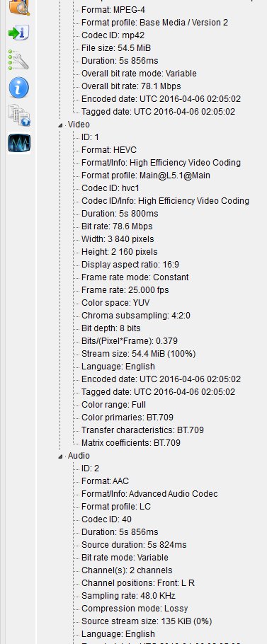This screenshot has height=644, width=267.
Task: Select 'Bit rate: 78.6 Mbps' entry
Action: coord(117,226)
